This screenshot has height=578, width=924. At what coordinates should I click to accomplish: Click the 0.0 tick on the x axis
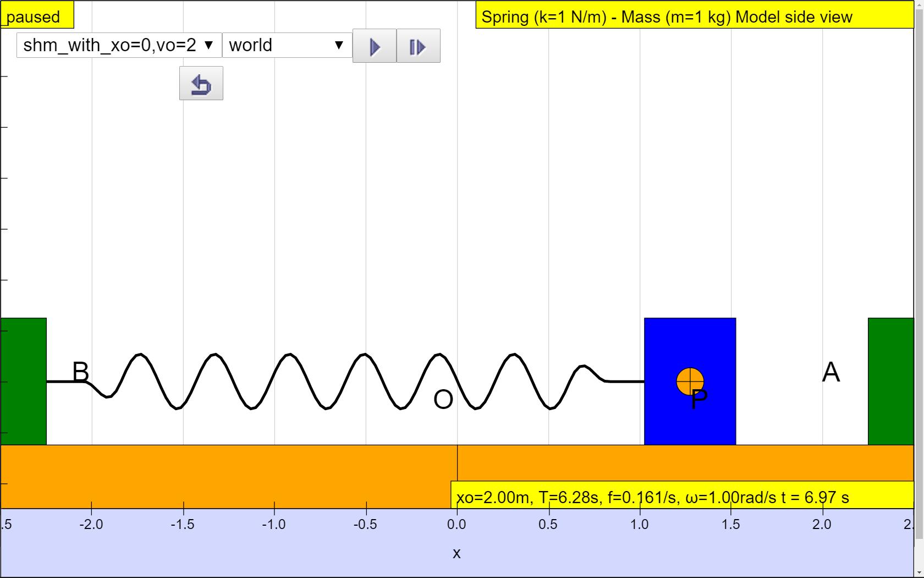tap(457, 524)
